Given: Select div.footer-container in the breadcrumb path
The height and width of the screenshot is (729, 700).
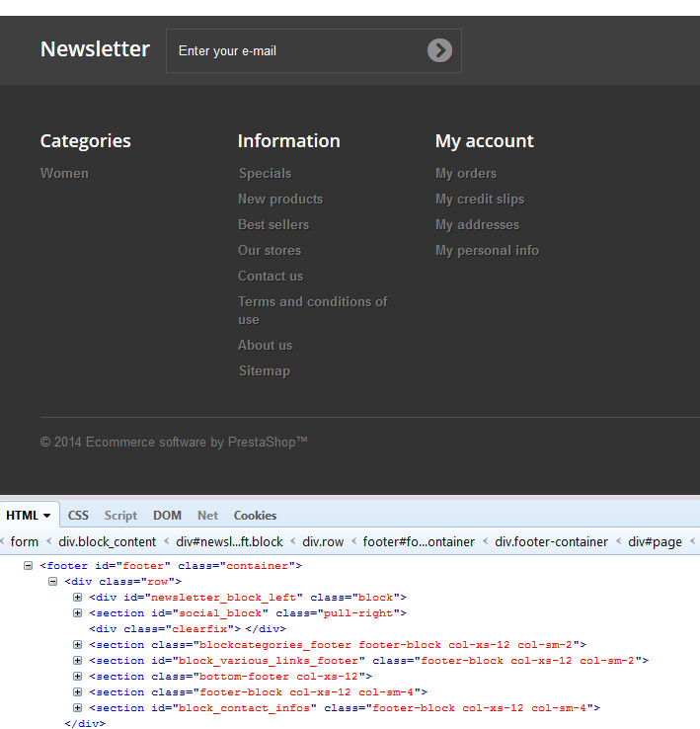Looking at the screenshot, I should [x=552, y=541].
